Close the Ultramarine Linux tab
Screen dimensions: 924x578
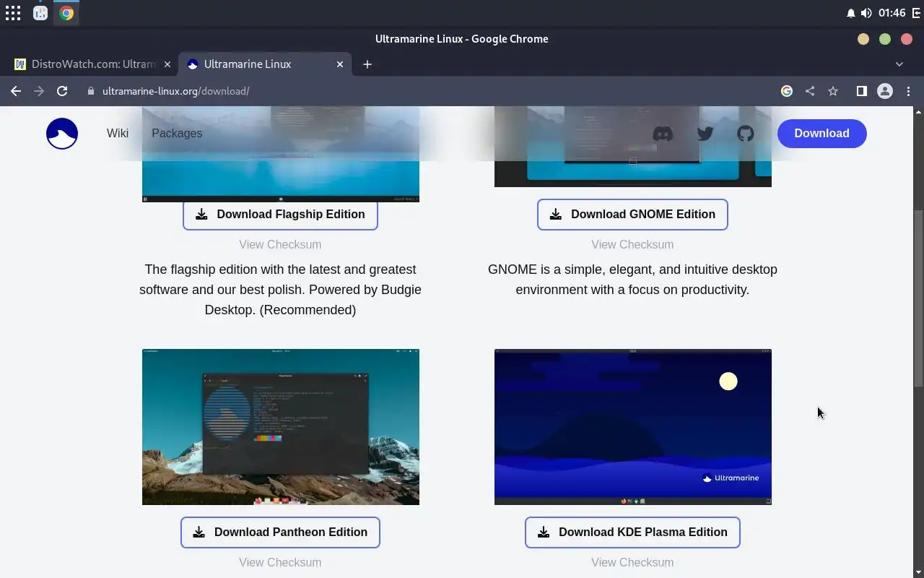pos(340,64)
